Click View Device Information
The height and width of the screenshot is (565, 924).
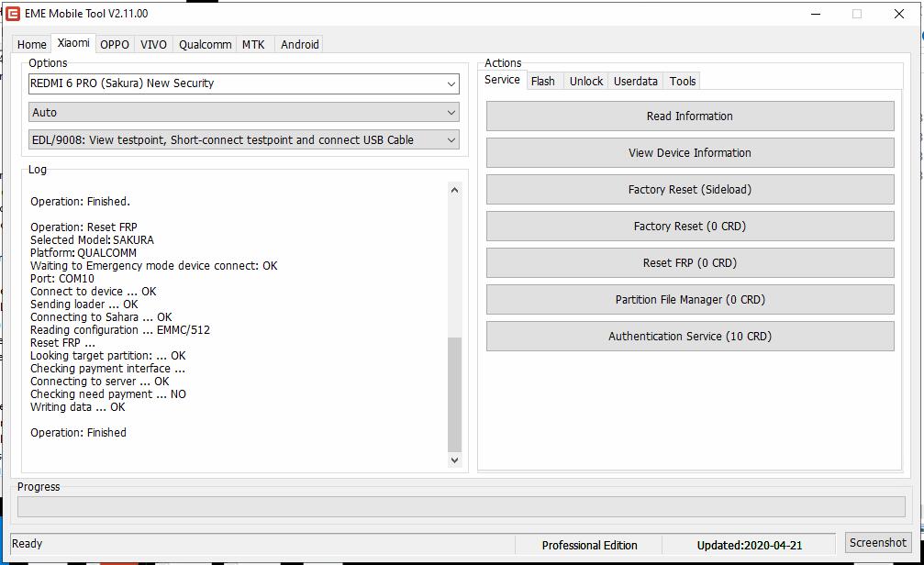[x=690, y=152]
